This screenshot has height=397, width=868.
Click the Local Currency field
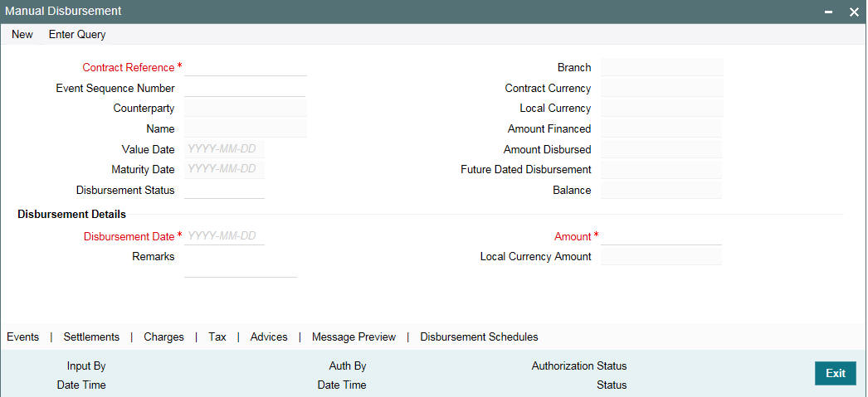click(x=661, y=109)
